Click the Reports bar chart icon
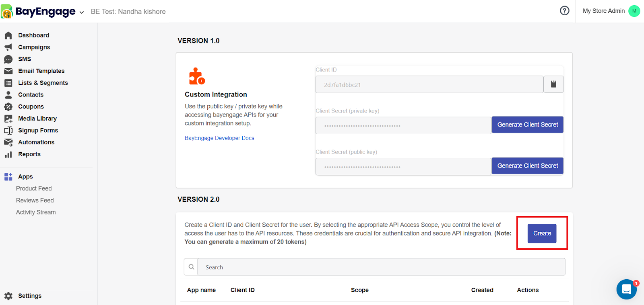The width and height of the screenshot is (644, 305). [8, 154]
